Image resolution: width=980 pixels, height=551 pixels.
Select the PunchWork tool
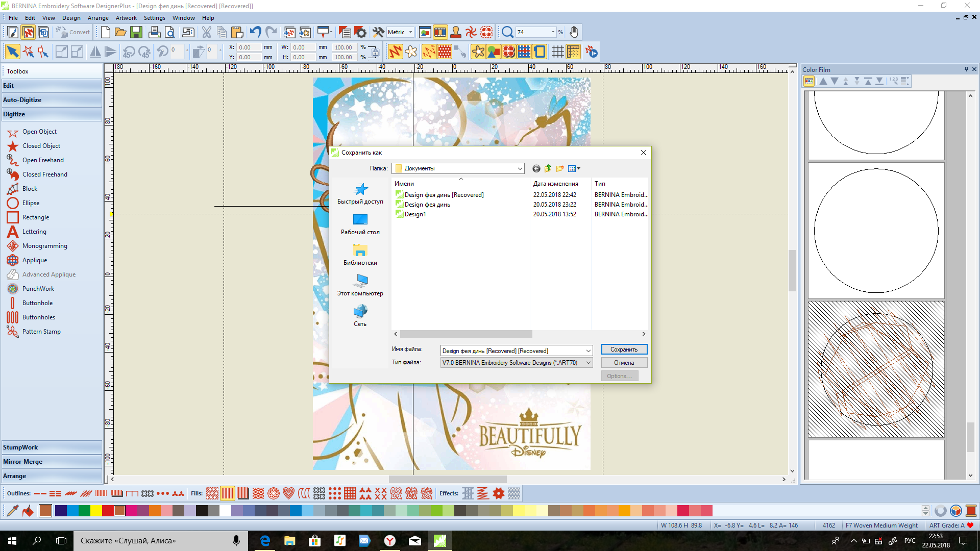(38, 289)
